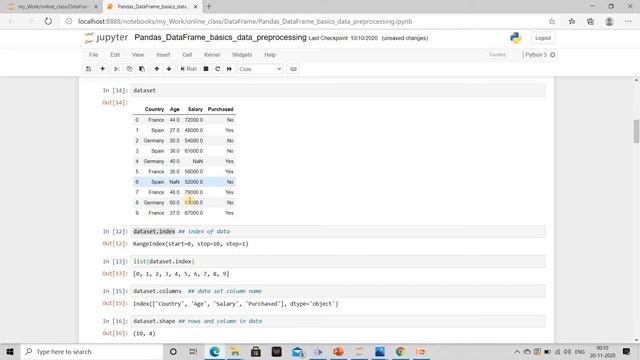This screenshot has height=360, width=640.
Task: Click the Salary column header
Action: click(x=195, y=109)
